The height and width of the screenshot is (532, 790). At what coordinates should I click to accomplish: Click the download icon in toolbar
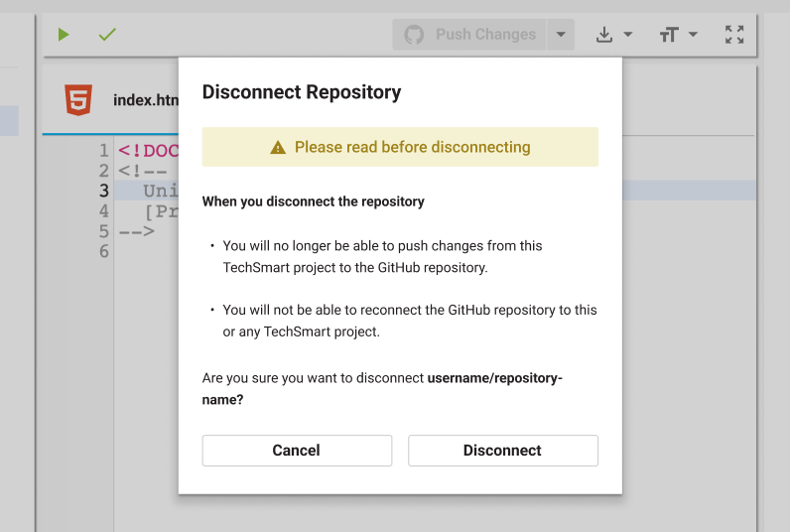pos(604,35)
